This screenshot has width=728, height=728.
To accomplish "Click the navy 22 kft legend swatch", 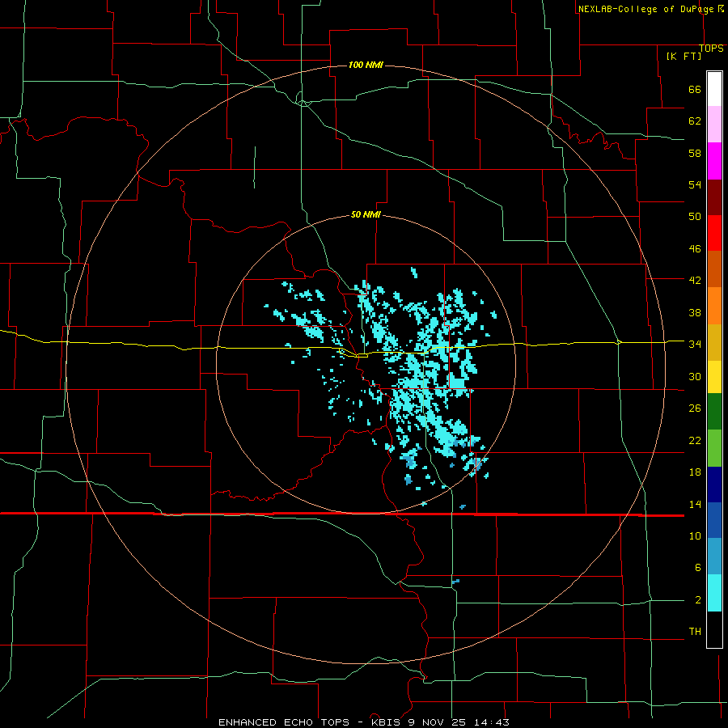I will pyautogui.click(x=714, y=485).
